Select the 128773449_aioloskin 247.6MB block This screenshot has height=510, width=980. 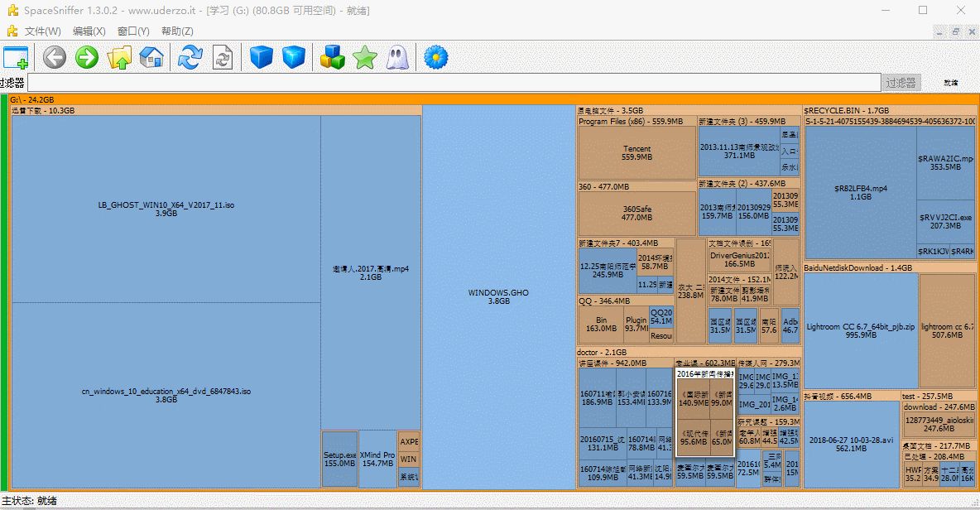[939, 425]
